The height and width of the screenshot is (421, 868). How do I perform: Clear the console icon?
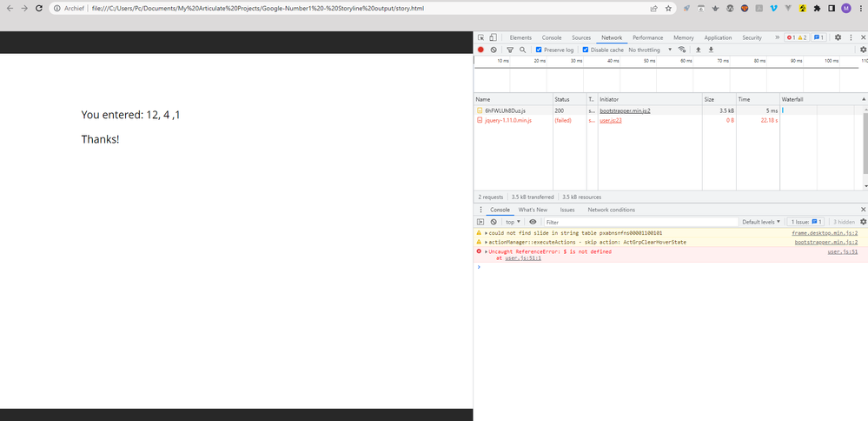(x=494, y=222)
